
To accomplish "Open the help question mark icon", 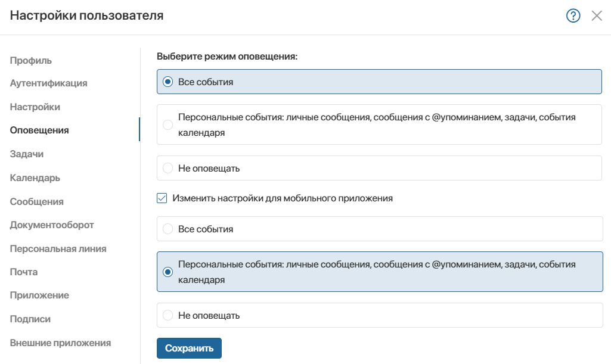I will pyautogui.click(x=573, y=16).
